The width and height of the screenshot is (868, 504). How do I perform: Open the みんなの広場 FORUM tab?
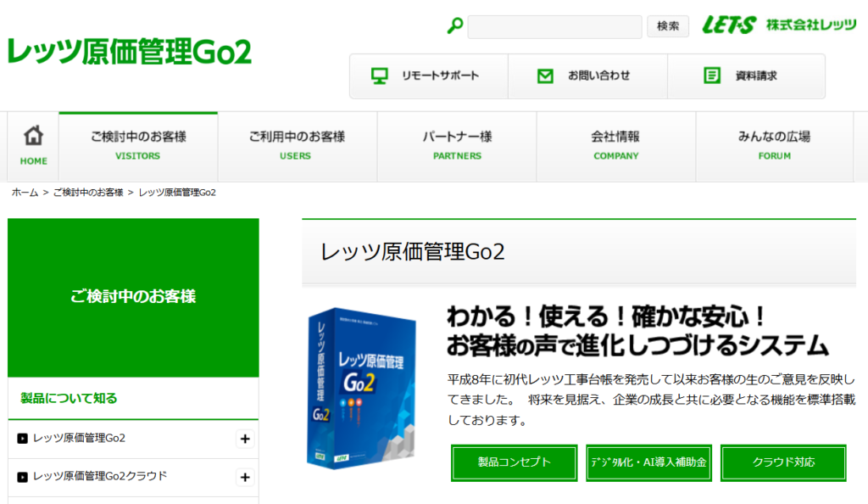click(x=775, y=146)
